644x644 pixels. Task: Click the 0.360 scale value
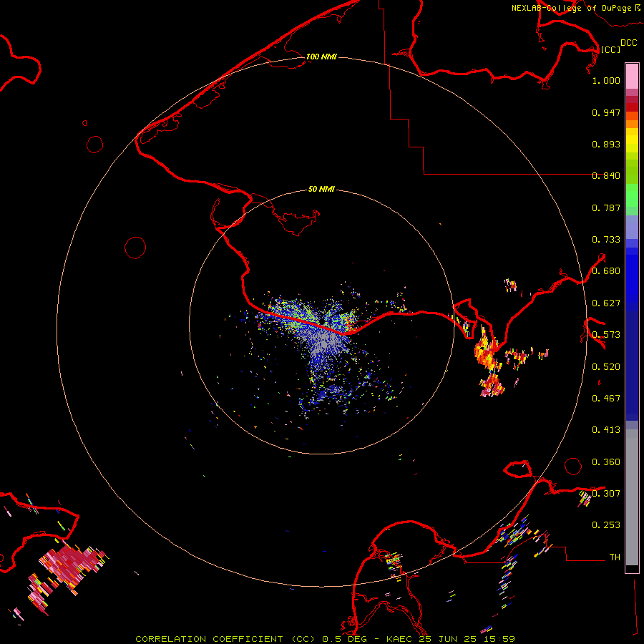coord(606,462)
